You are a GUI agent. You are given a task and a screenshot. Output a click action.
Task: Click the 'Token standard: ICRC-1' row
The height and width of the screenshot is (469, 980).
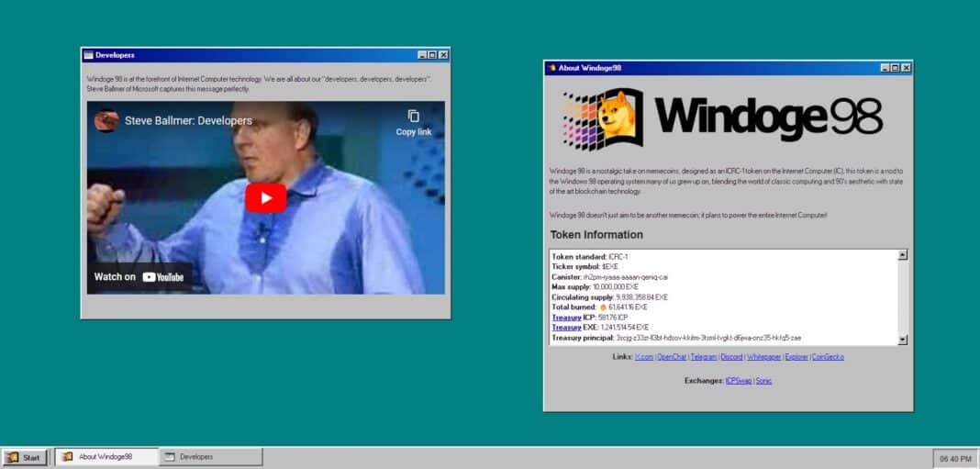pos(589,257)
